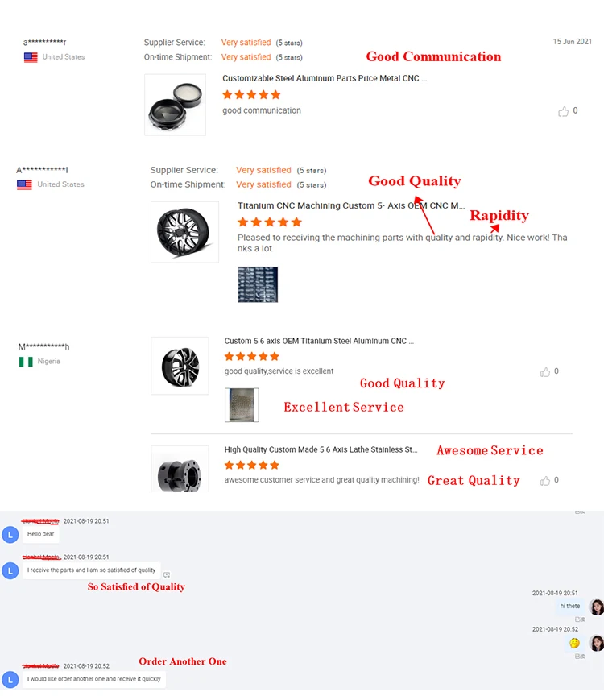Click translate icon next to 'satisfied of quality' message
The height and width of the screenshot is (700, 604).
(167, 574)
